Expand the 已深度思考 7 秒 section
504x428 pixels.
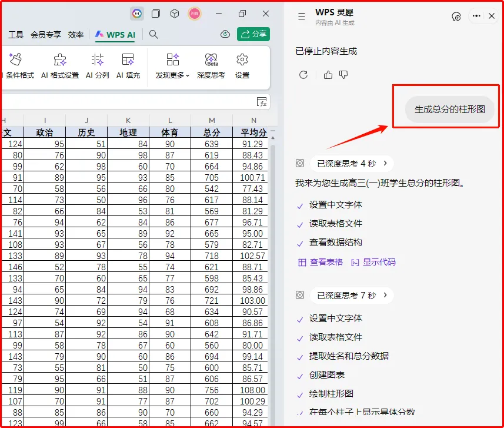[x=352, y=296]
